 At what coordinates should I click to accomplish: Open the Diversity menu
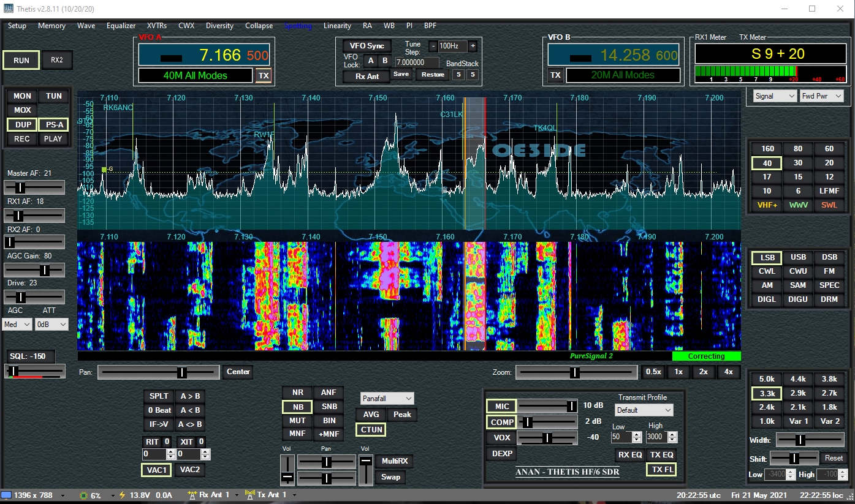point(219,26)
